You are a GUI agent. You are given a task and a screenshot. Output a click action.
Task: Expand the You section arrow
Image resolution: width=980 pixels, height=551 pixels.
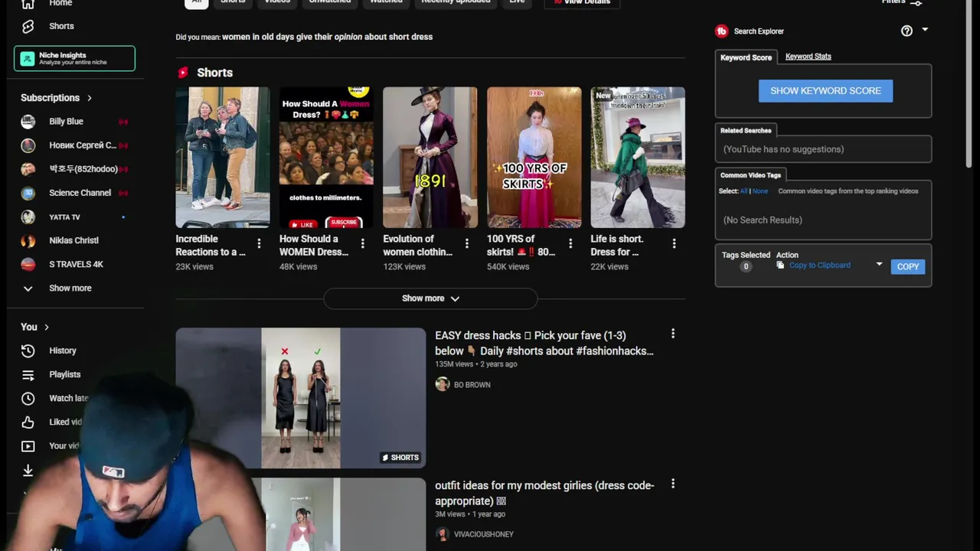[47, 328]
